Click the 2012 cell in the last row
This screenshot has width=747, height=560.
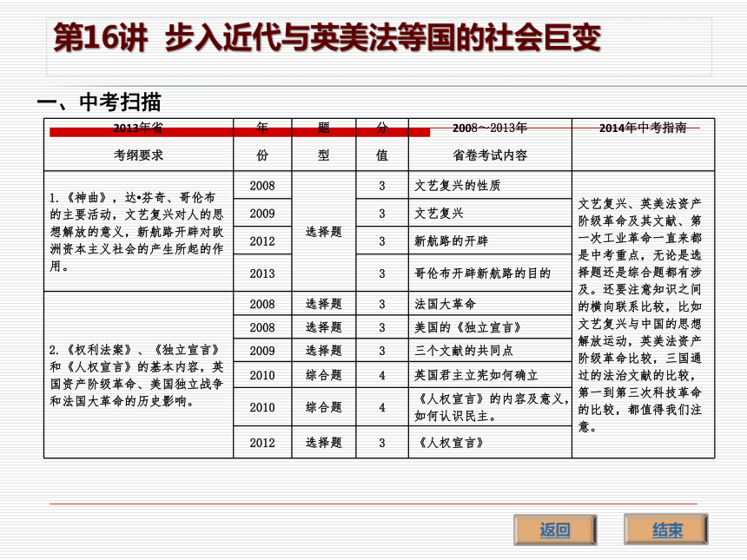coord(262,443)
